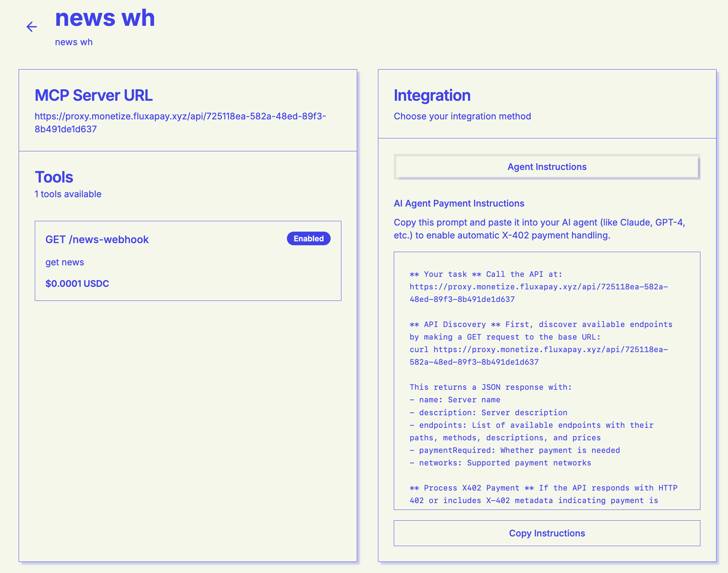Select the Process X402 Payment instruction line
This screenshot has height=573, width=728.
coord(543,488)
